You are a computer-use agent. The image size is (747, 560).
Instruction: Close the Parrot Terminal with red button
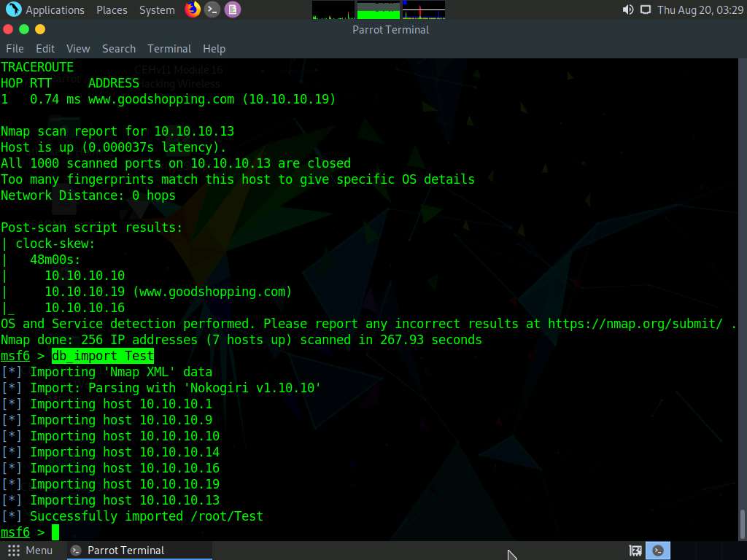pyautogui.click(x=8, y=29)
